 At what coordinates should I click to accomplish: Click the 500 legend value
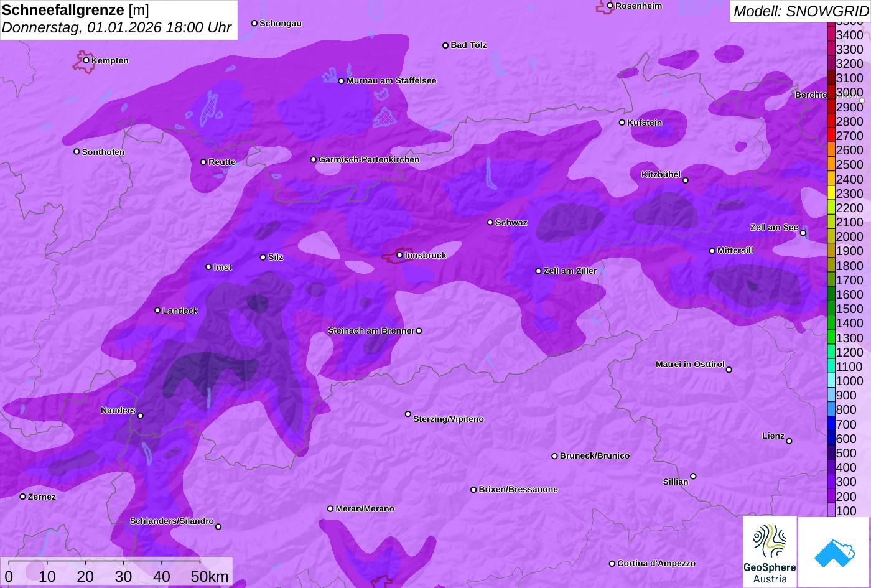pyautogui.click(x=846, y=453)
